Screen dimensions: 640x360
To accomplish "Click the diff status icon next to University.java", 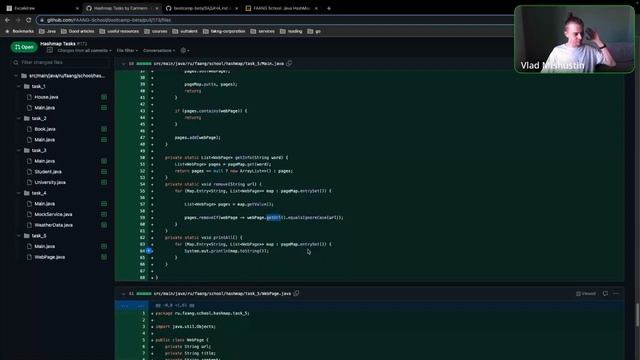I will pyautogui.click(x=104, y=182).
